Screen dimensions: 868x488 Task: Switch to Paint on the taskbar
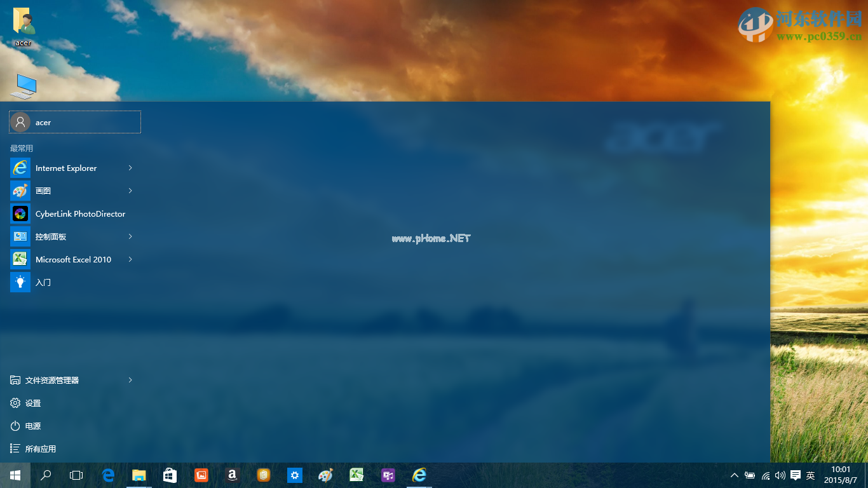[325, 475]
